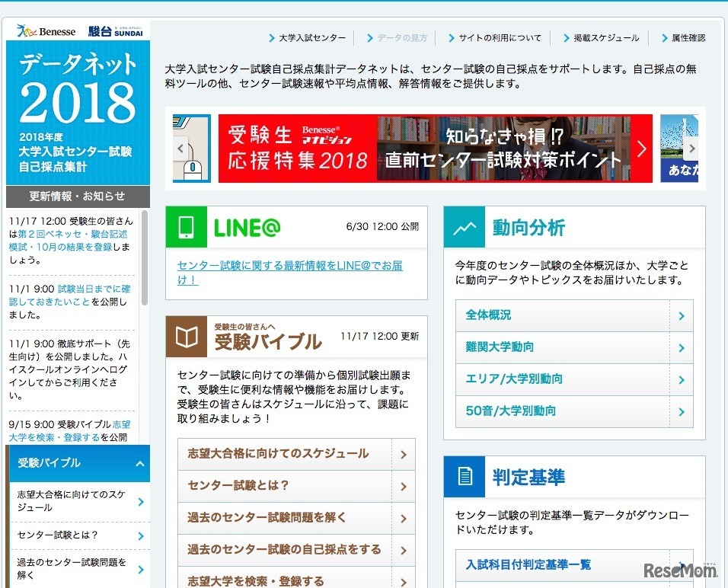Open 試験当日までに確認しておきたいこと news link
This screenshot has width=728, height=588.
pyautogui.click(x=69, y=296)
